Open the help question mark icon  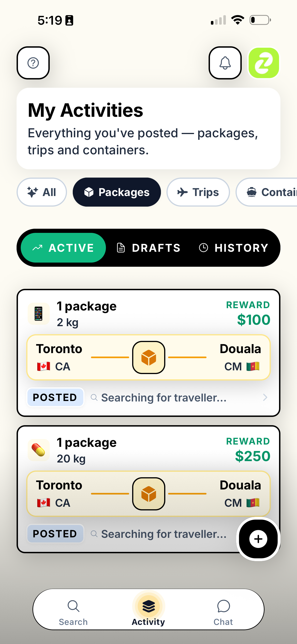[x=33, y=63]
